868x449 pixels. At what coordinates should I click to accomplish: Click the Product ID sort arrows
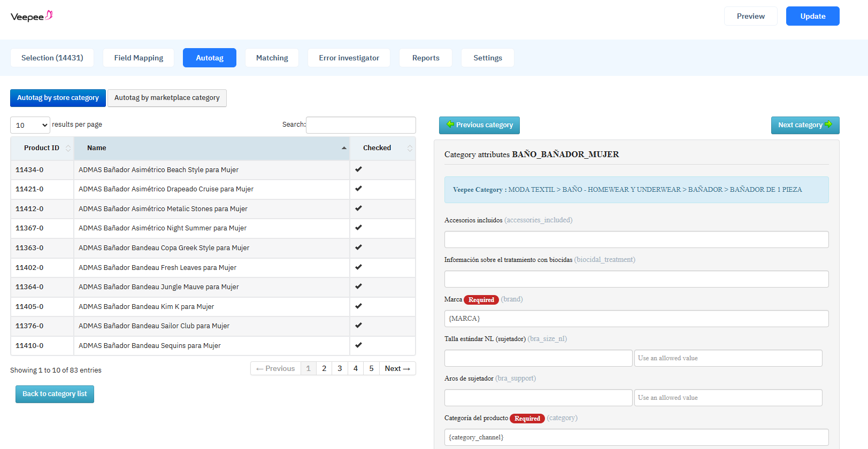click(x=68, y=148)
